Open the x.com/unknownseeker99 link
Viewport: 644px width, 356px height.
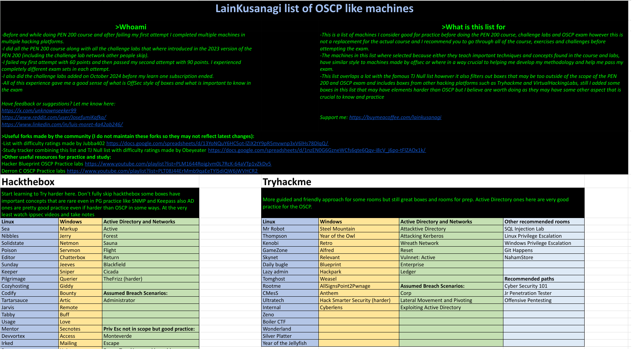(39, 110)
